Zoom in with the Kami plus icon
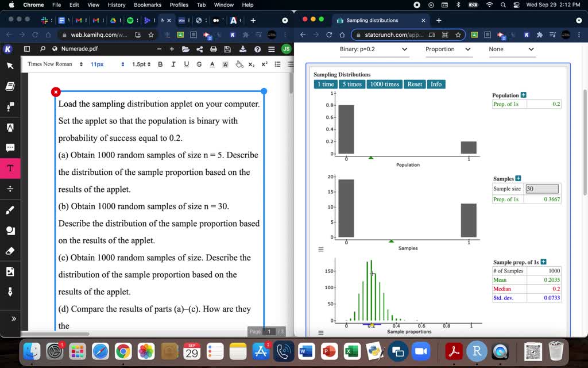Screen dimensions: 588x368 [x=172, y=49]
